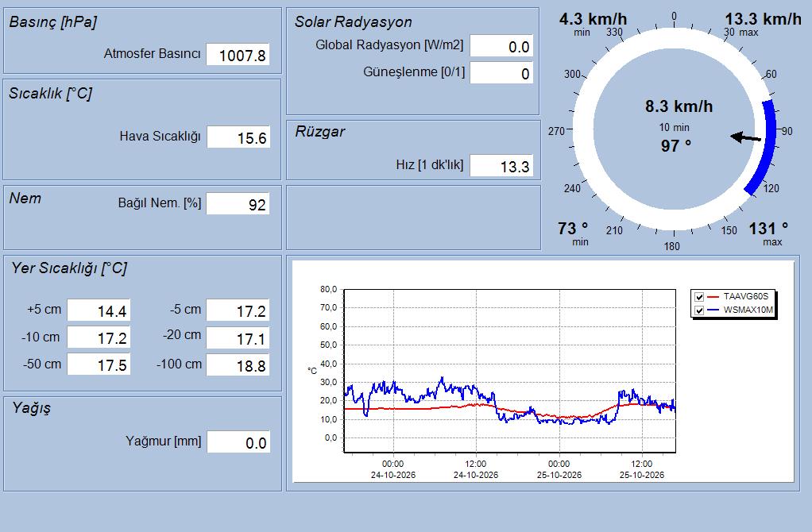Screen dimensions: 812x532
Task: Select the -5 cm ground temperature field
Action: tap(238, 310)
